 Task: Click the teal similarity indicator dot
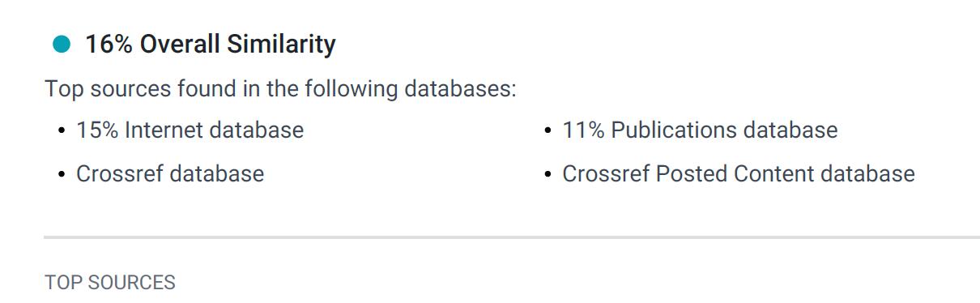[x=62, y=45]
